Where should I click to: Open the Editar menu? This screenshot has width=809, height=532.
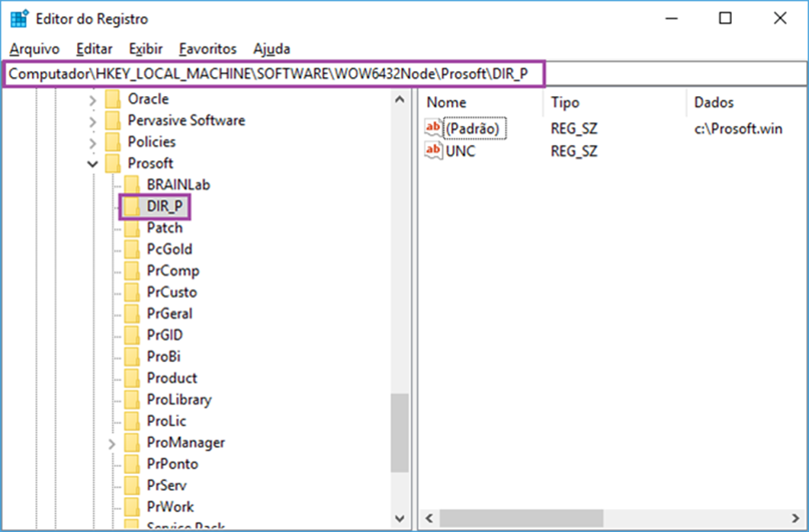(95, 49)
